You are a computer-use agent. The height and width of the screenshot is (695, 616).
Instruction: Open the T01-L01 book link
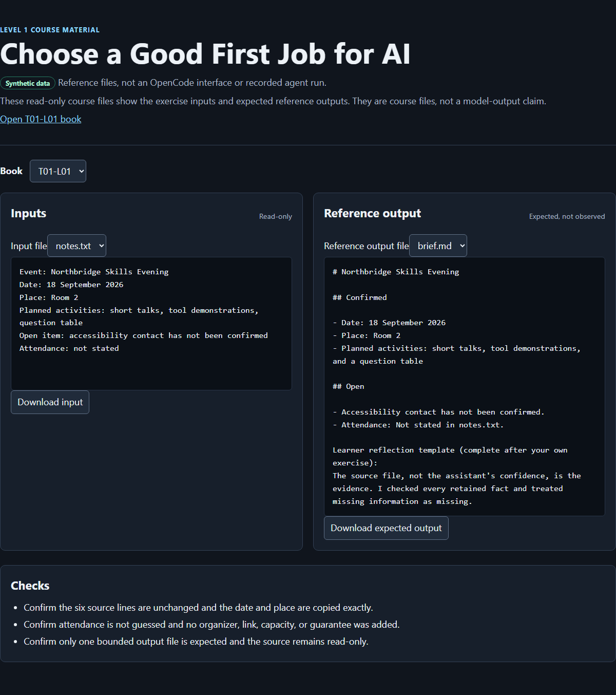tap(41, 119)
